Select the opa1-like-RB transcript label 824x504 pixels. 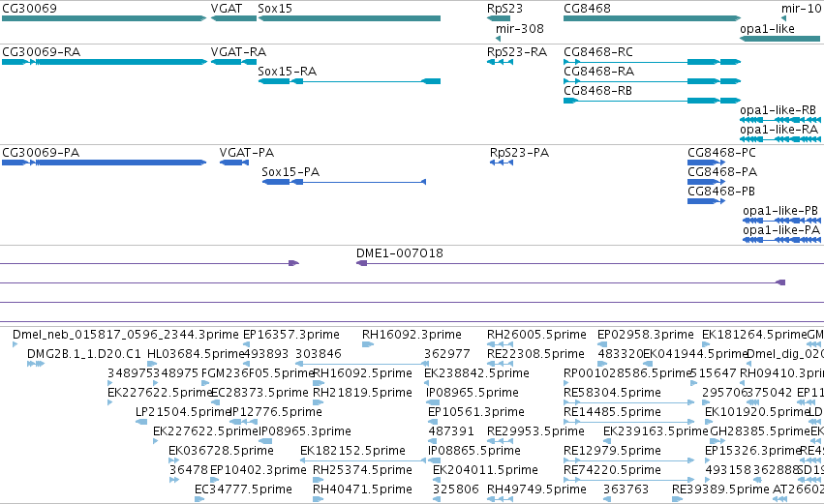pyautogui.click(x=778, y=110)
